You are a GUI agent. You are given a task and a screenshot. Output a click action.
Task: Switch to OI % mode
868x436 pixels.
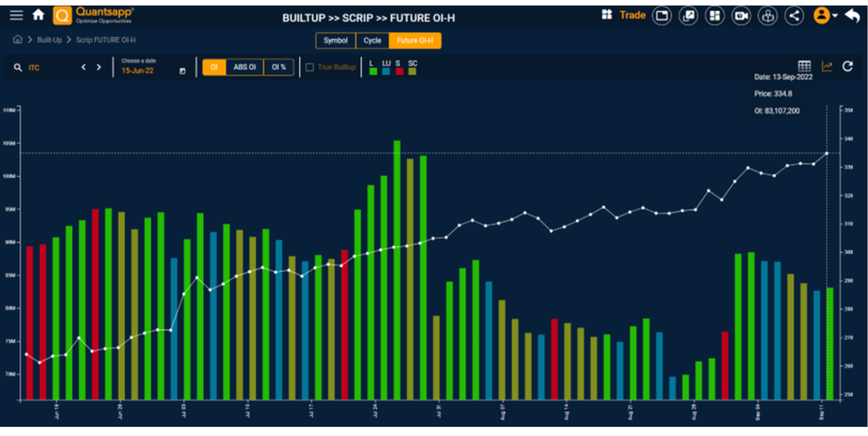point(278,67)
